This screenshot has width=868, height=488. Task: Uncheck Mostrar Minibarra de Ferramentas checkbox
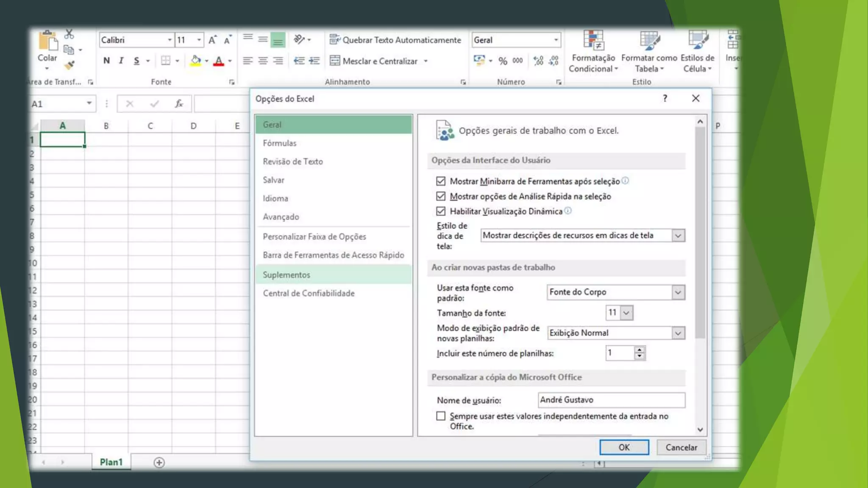(x=441, y=181)
